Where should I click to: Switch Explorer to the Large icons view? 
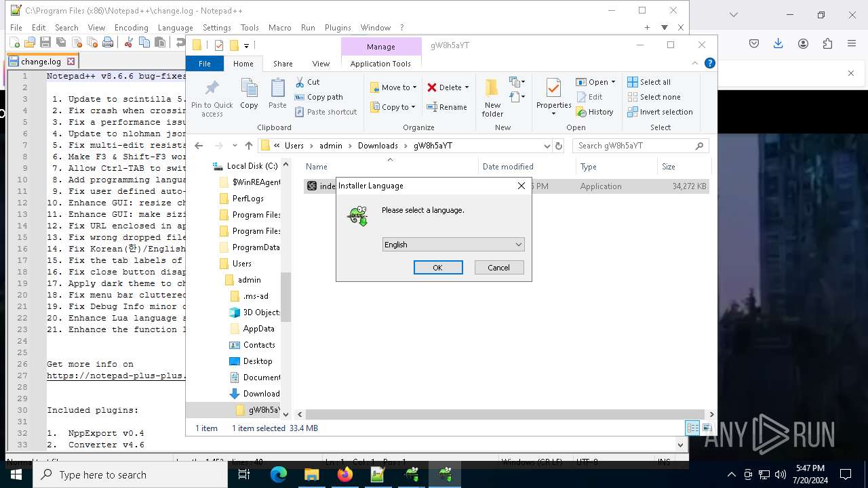click(x=707, y=428)
